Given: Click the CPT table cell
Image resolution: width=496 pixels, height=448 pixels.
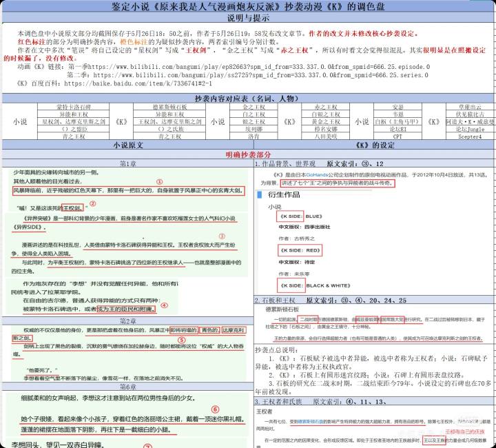Looking at the screenshot, I should 397,136.
